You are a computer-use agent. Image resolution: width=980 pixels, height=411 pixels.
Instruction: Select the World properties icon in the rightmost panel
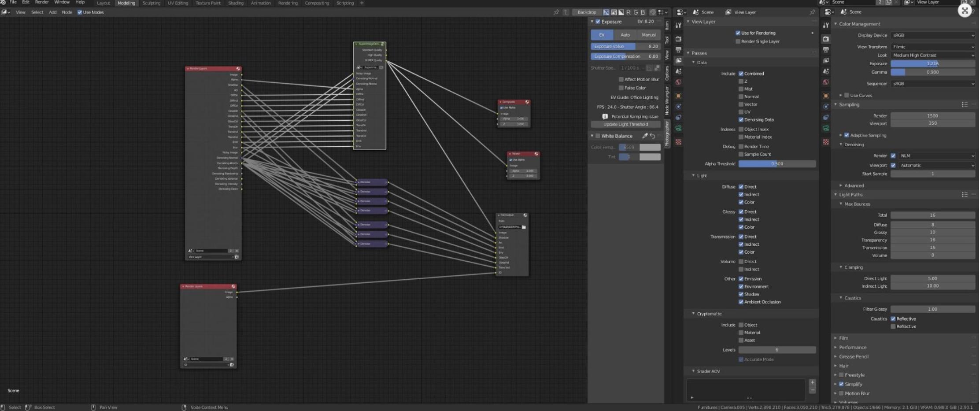(826, 82)
